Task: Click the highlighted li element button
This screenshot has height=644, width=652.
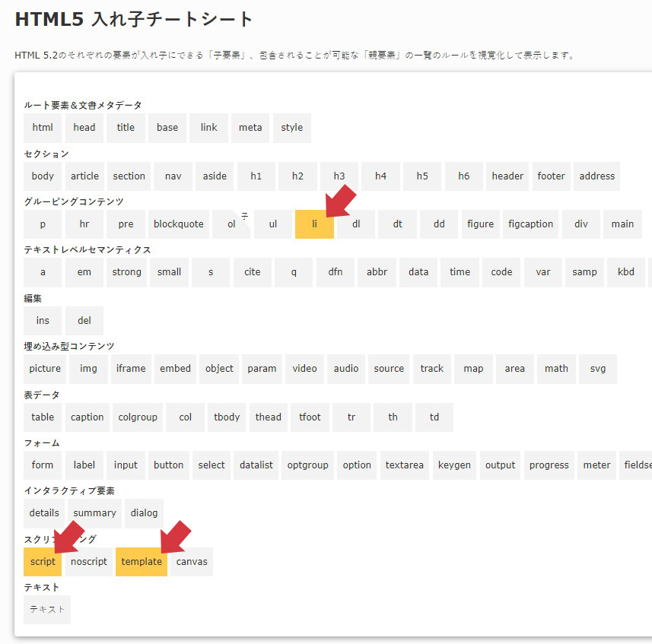Action: click(314, 224)
